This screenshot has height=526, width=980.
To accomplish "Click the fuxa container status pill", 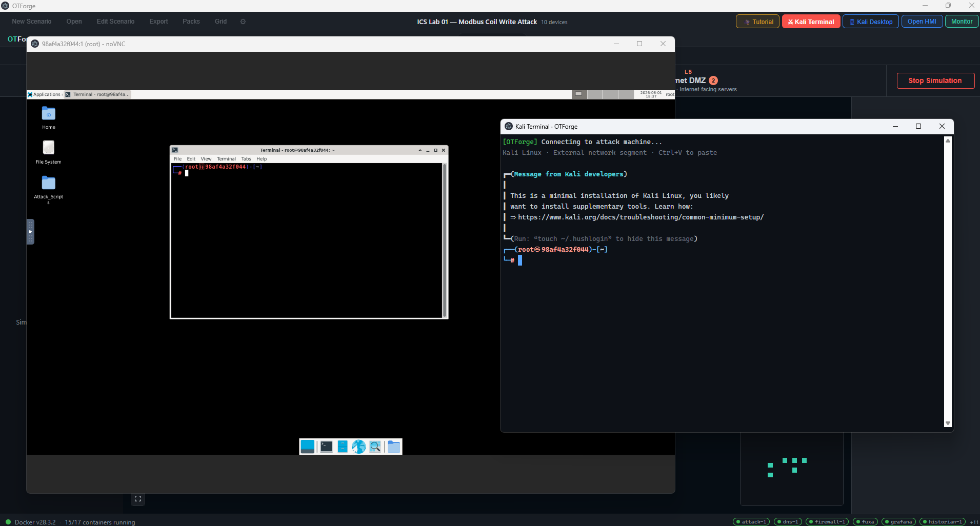I will (866, 522).
